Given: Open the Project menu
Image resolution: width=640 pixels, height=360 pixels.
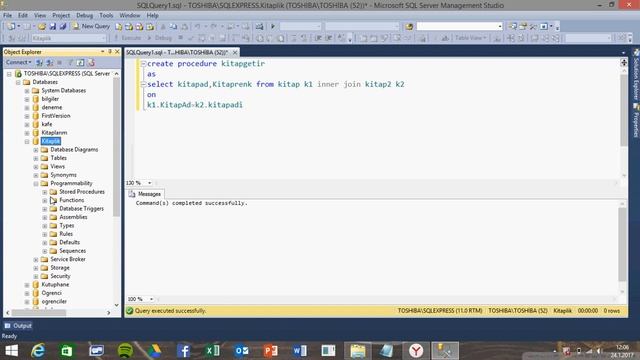Looking at the screenshot, I should pyautogui.click(x=61, y=15).
